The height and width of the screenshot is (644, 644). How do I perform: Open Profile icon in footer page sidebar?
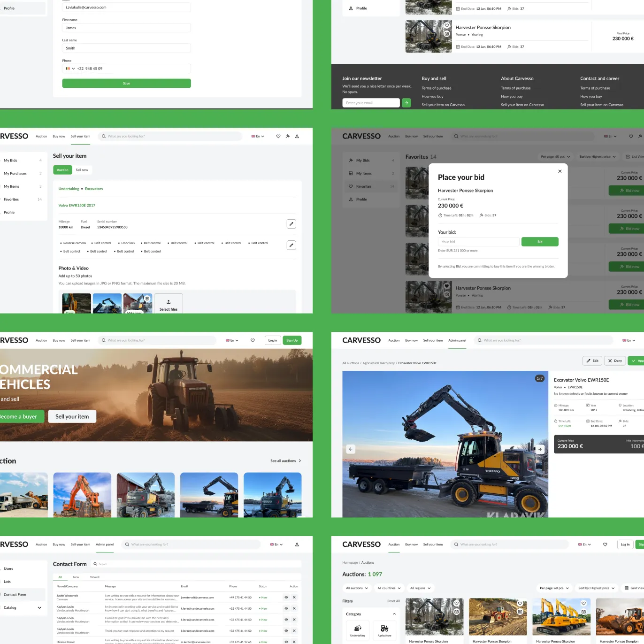(x=351, y=8)
